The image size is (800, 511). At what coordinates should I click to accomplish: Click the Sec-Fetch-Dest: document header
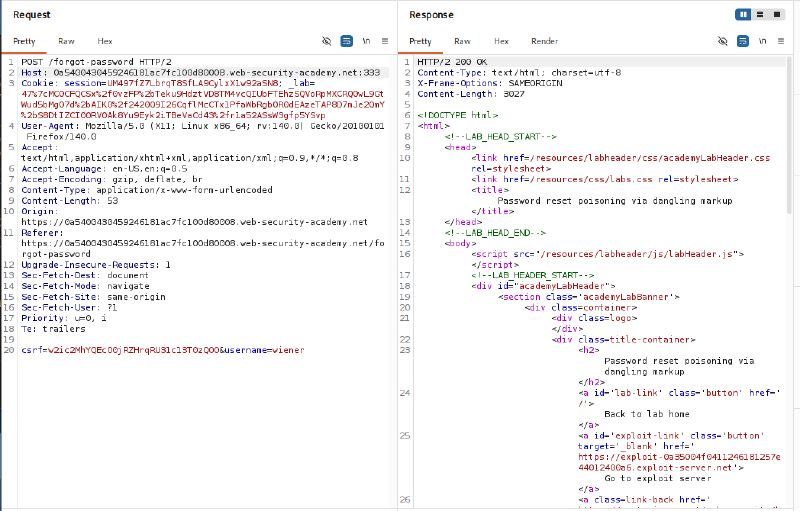pyautogui.click(x=85, y=276)
